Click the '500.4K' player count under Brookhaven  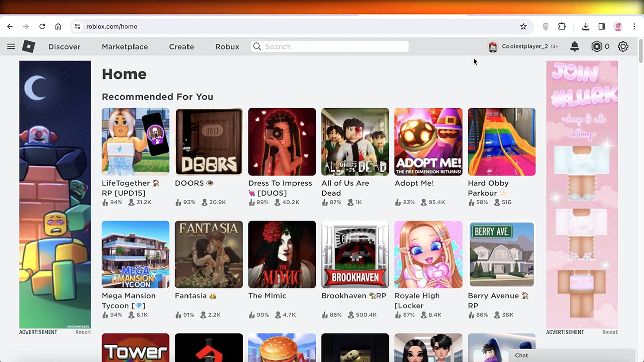click(x=366, y=315)
